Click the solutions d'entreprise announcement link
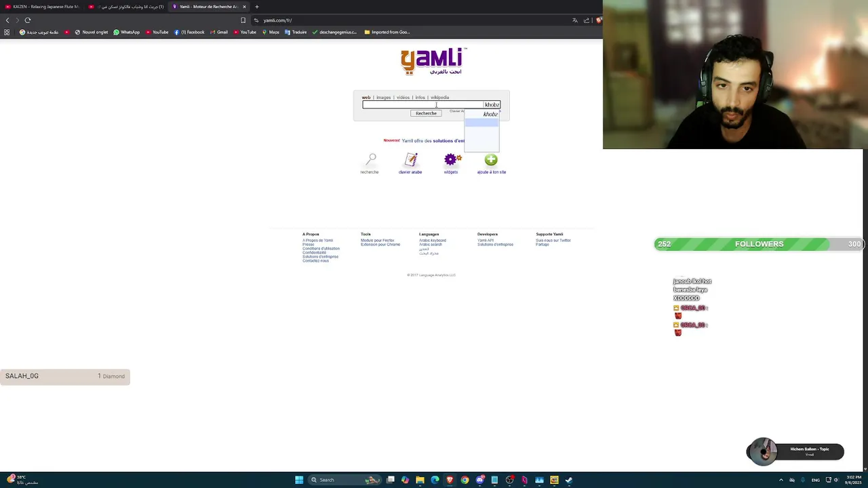This screenshot has height=488, width=868. [449, 141]
